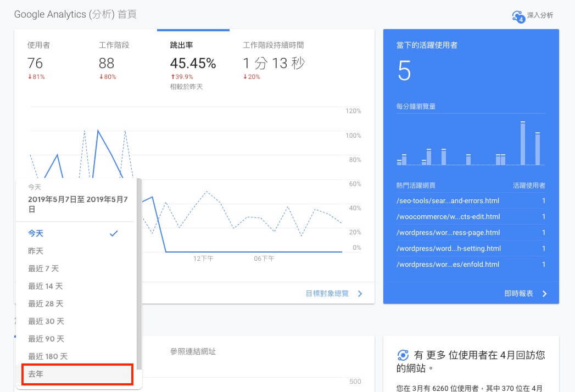Screen dimensions: 575x392
Task: Choose 昨天 from the date range list
Action: coord(36,251)
